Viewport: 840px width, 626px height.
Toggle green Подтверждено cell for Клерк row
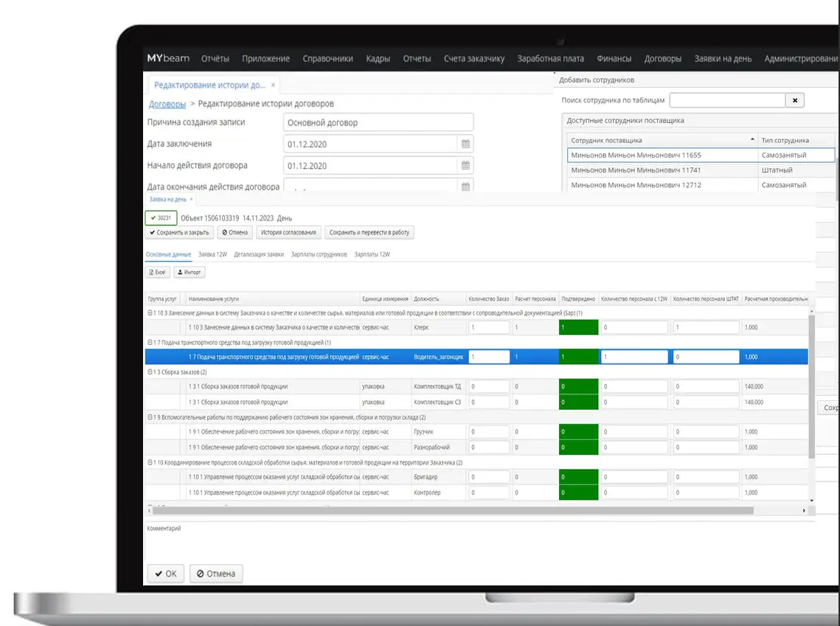[578, 326]
